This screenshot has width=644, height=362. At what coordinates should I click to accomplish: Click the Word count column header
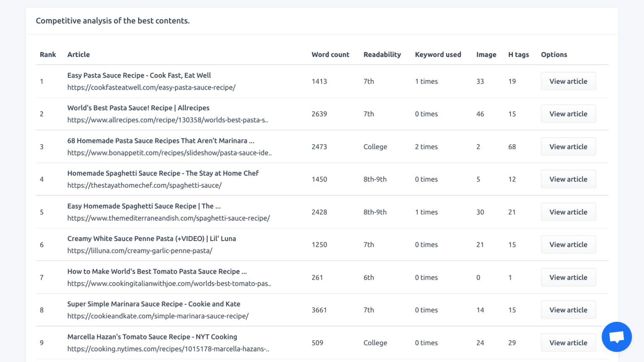330,54
